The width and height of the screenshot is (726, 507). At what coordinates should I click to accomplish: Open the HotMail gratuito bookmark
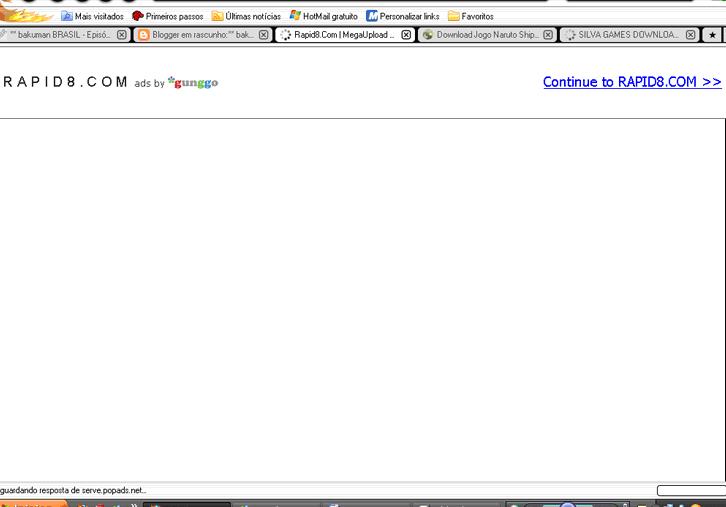(324, 16)
